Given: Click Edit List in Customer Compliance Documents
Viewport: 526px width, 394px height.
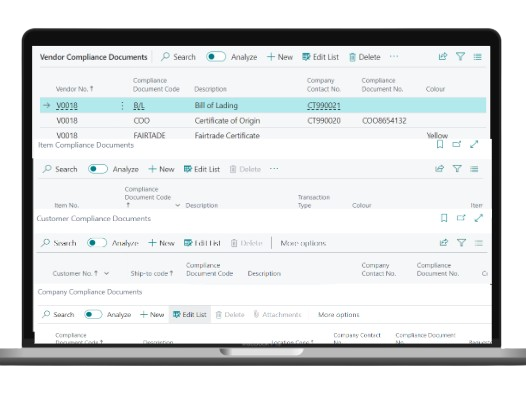Looking at the screenshot, I should click(x=202, y=243).
